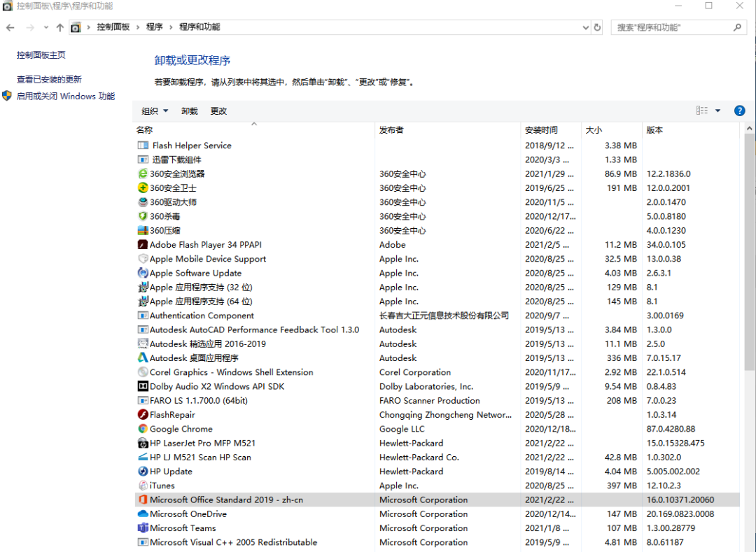Click the 397 MB size cell

click(622, 486)
